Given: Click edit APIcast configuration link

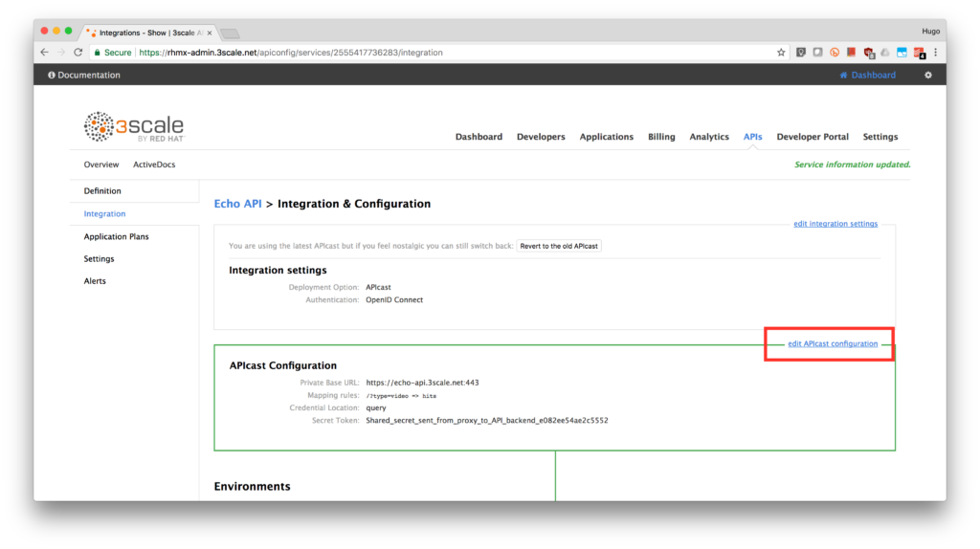Looking at the screenshot, I should pos(833,343).
